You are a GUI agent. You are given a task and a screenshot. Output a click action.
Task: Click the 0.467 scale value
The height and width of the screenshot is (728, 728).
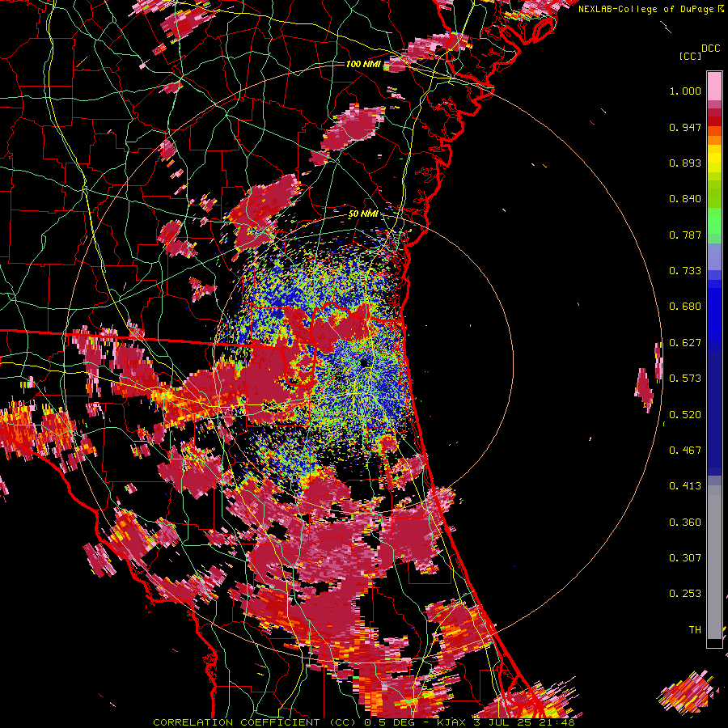point(685,451)
